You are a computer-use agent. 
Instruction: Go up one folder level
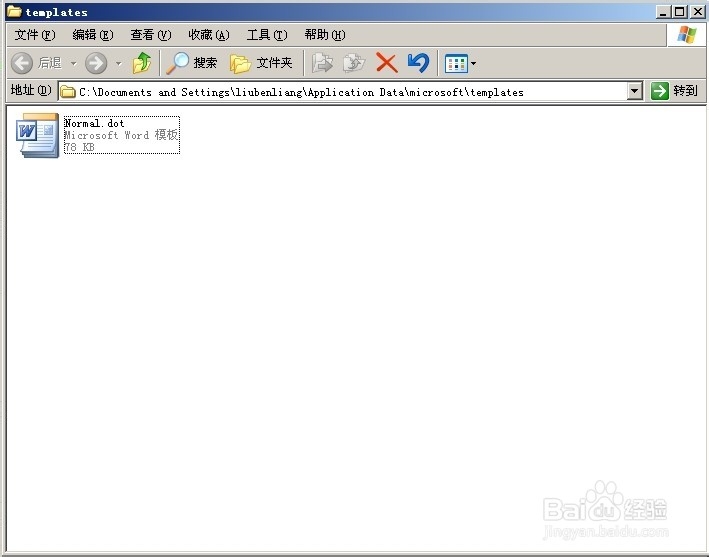coord(142,63)
